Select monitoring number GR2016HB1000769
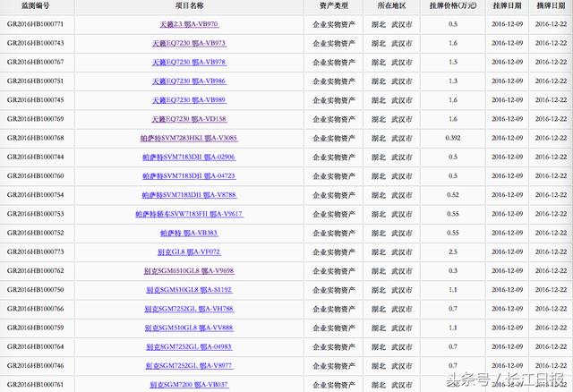573x392 pixels. (36, 119)
